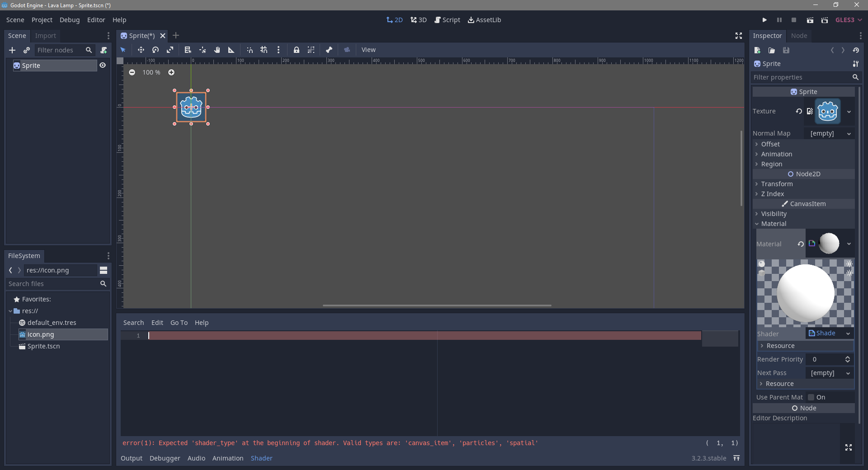
Task: Toggle grid snapping in the toolbar
Action: (x=264, y=50)
